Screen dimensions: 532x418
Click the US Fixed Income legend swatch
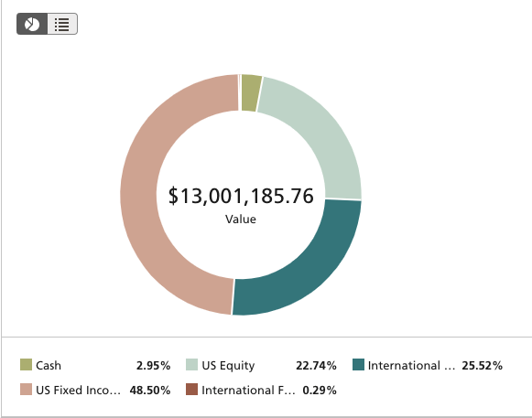[26, 390]
